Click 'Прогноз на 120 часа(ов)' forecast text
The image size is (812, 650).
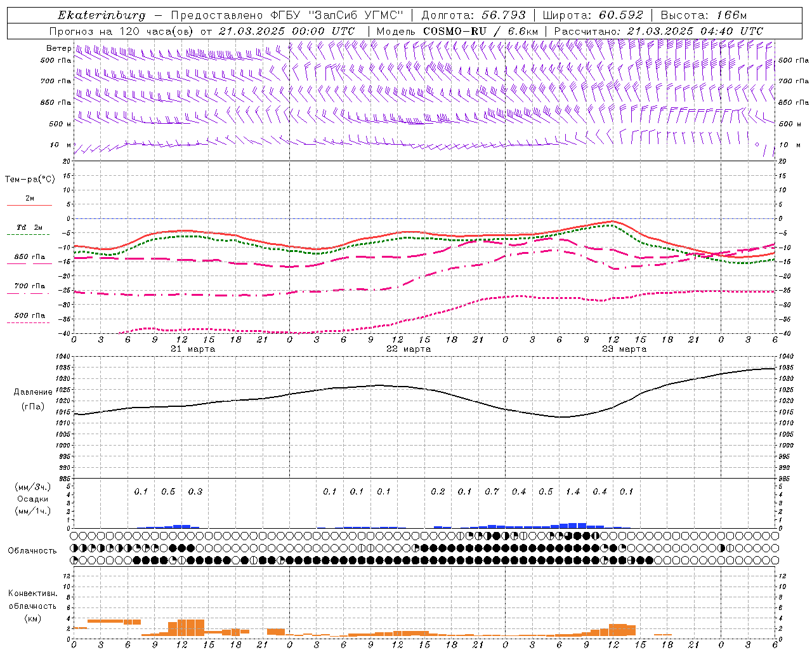(x=122, y=31)
